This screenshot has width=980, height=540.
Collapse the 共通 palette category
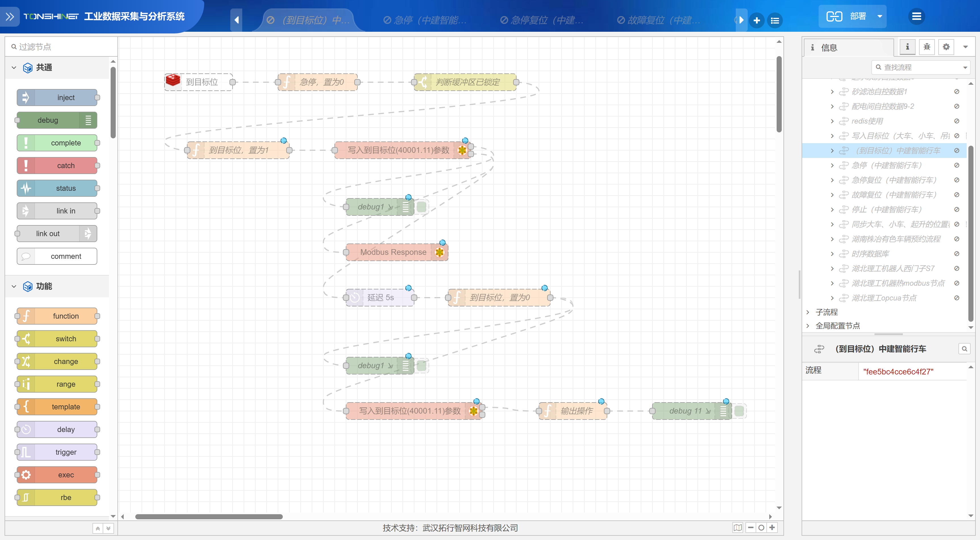tap(14, 68)
